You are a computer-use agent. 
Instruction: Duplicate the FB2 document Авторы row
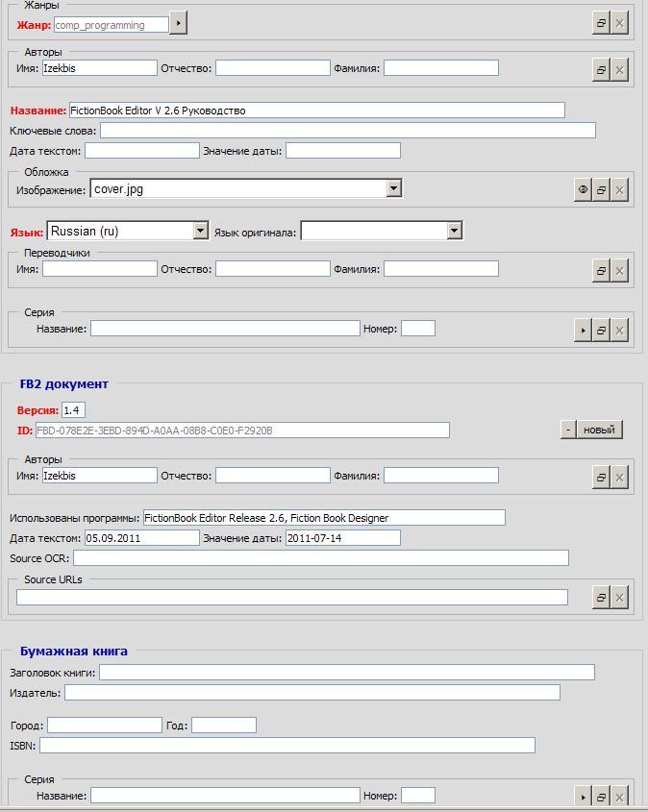[601, 477]
